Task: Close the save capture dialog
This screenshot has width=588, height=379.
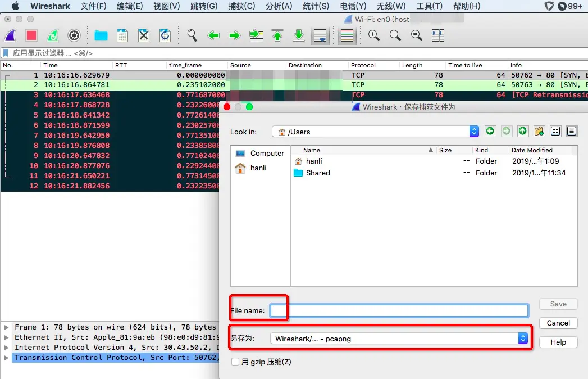Action: click(227, 107)
